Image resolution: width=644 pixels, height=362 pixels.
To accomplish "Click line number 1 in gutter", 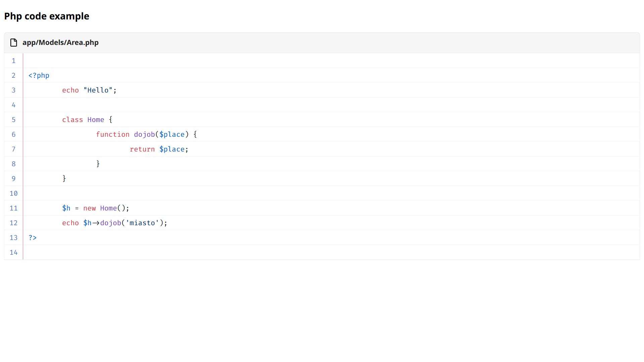I will click(x=13, y=61).
